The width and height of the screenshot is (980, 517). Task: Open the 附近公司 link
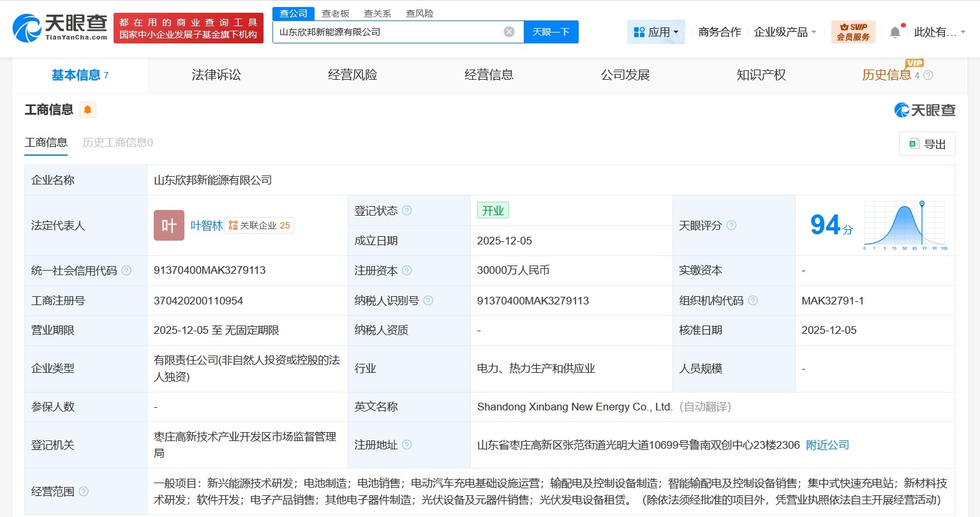[827, 445]
